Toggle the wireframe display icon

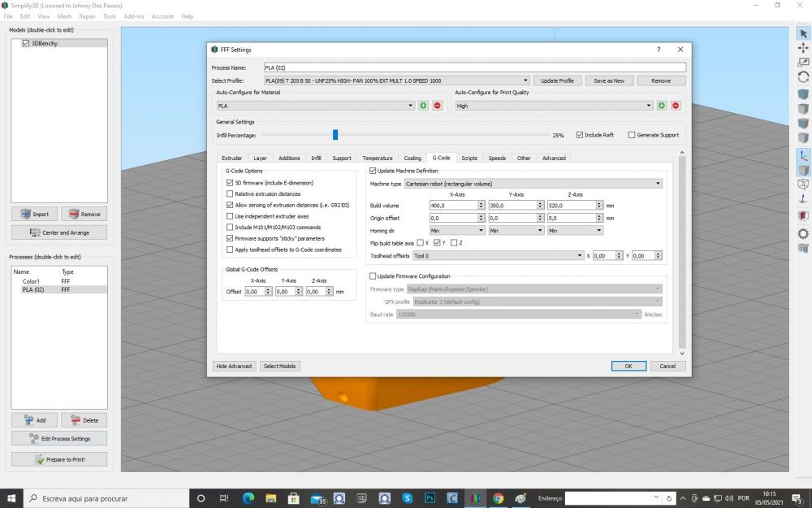point(803,185)
